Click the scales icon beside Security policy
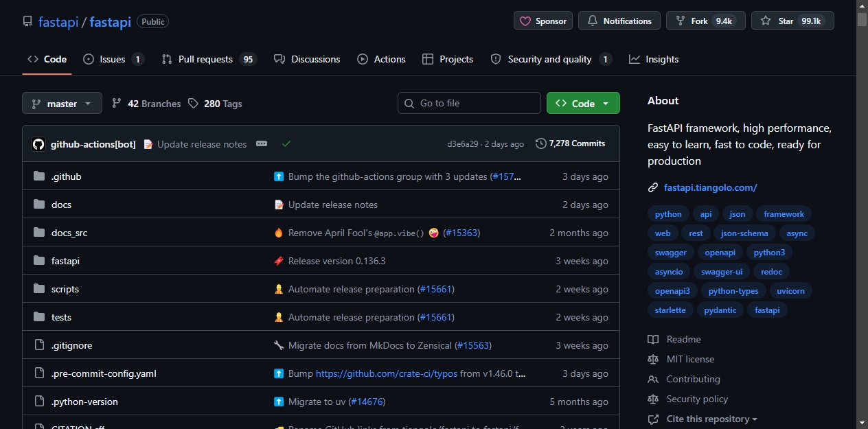868x429 pixels. [653, 399]
